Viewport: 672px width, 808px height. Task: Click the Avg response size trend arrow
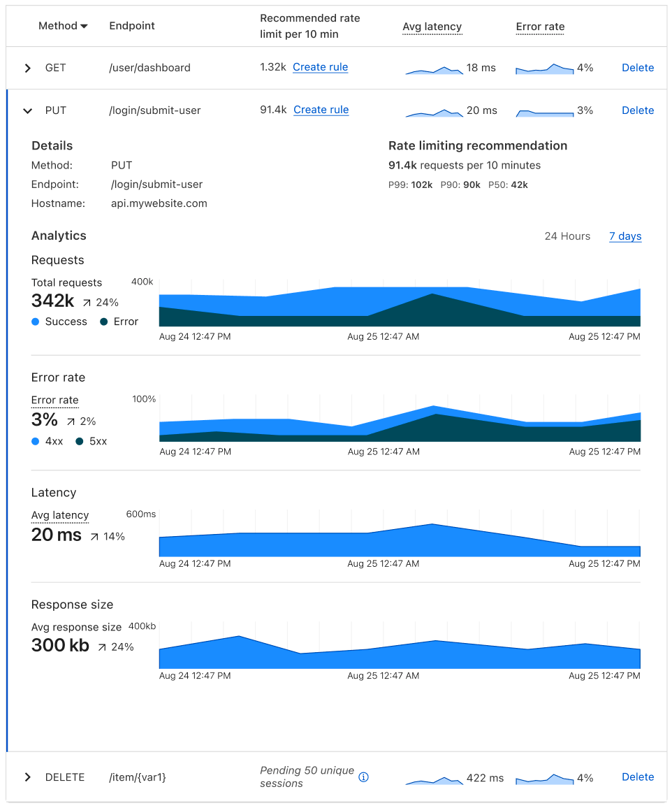pos(102,647)
